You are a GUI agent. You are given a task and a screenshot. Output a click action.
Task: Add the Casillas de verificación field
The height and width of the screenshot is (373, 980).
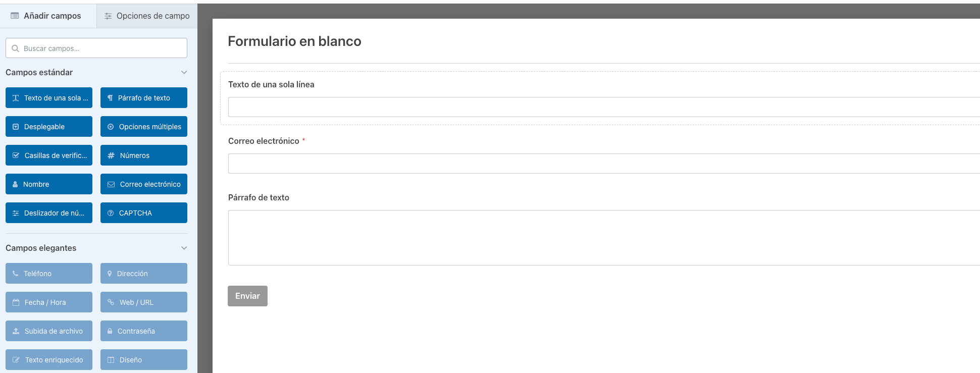point(49,155)
